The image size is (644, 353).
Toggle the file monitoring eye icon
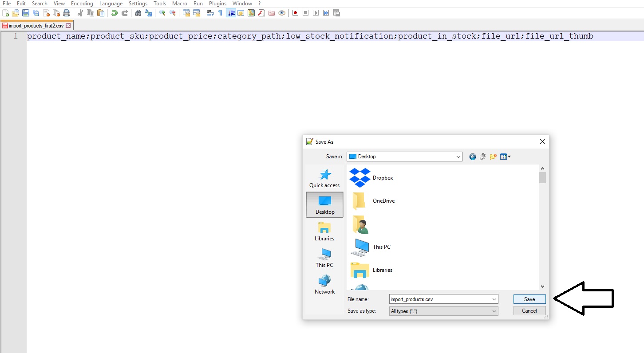pos(282,13)
